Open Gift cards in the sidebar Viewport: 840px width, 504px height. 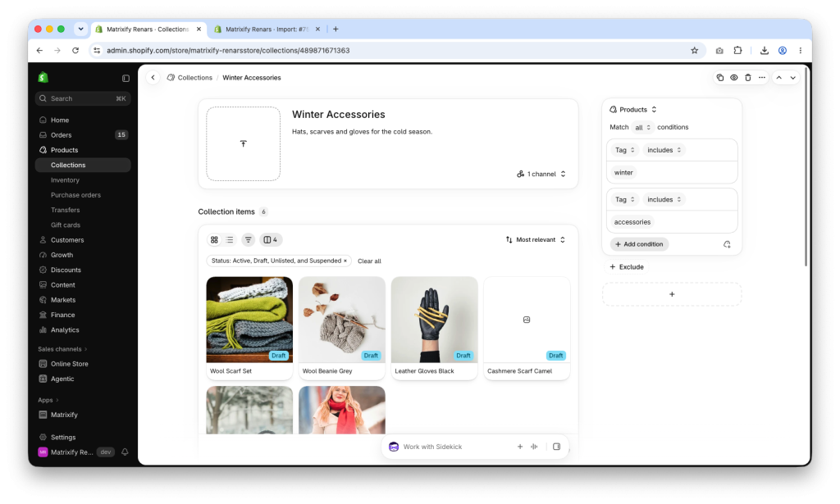tap(83, 225)
